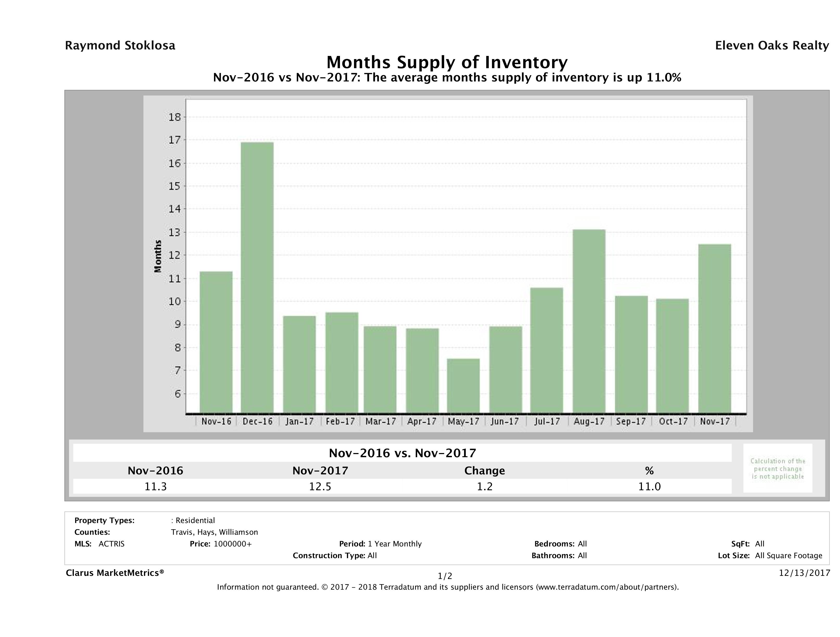Viewport: 840px width, 637px height.
Task: Click the Change value 1.2
Action: click(x=485, y=486)
